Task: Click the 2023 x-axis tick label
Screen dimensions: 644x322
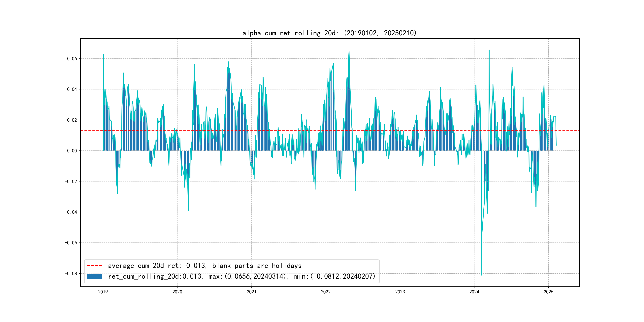Action: coord(400,292)
